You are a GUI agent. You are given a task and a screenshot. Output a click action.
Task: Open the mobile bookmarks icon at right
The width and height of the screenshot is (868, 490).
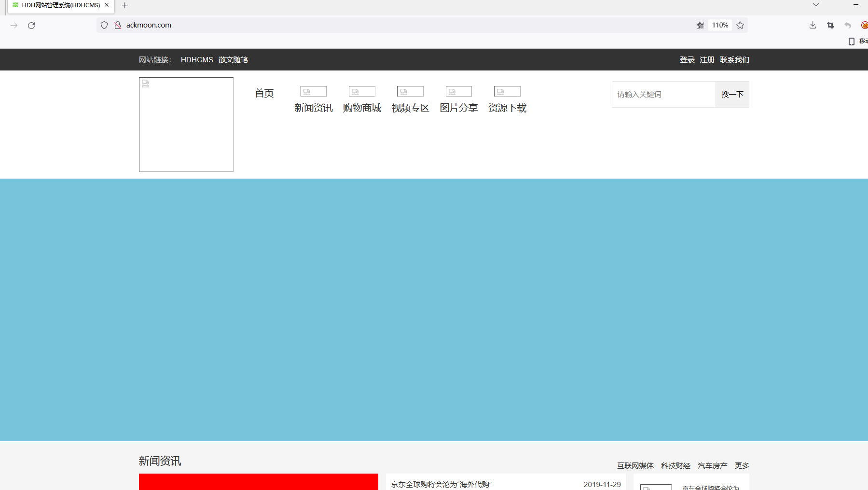click(852, 41)
